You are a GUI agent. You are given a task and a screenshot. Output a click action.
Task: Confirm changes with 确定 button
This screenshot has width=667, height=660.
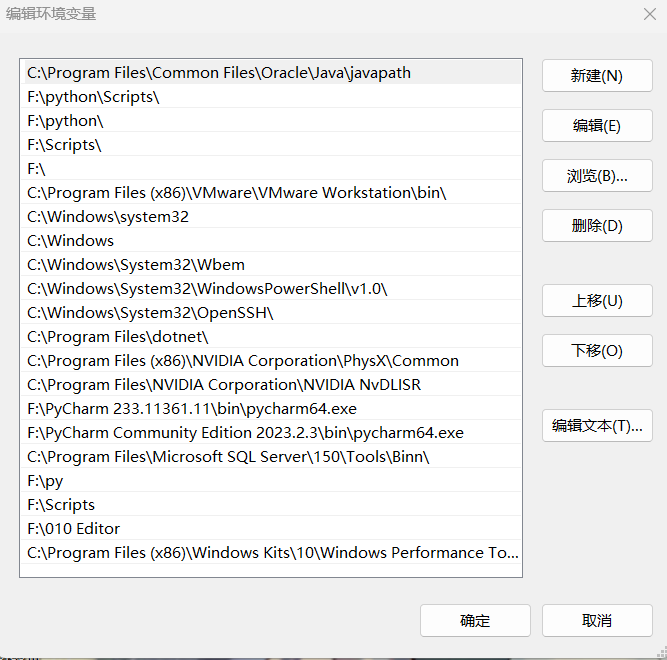pos(475,621)
